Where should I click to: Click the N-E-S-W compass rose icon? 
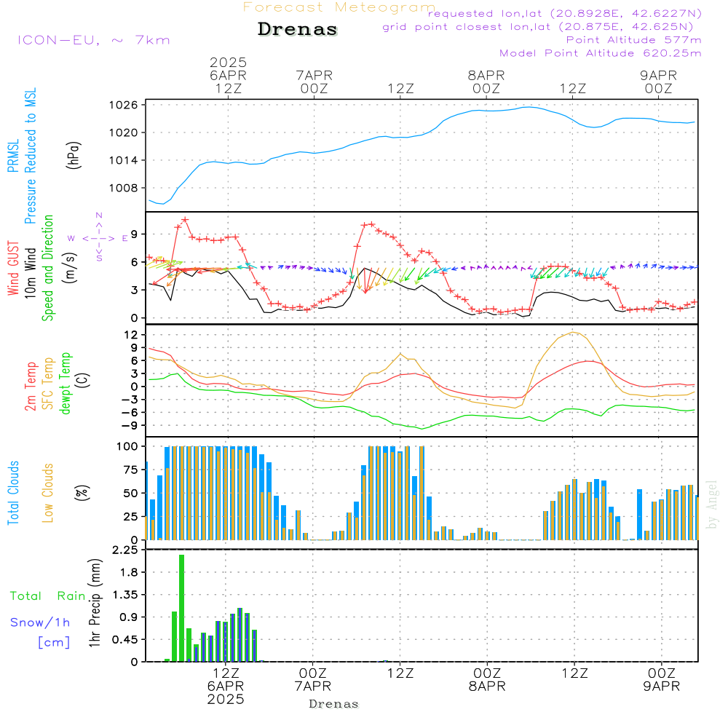pos(99,238)
